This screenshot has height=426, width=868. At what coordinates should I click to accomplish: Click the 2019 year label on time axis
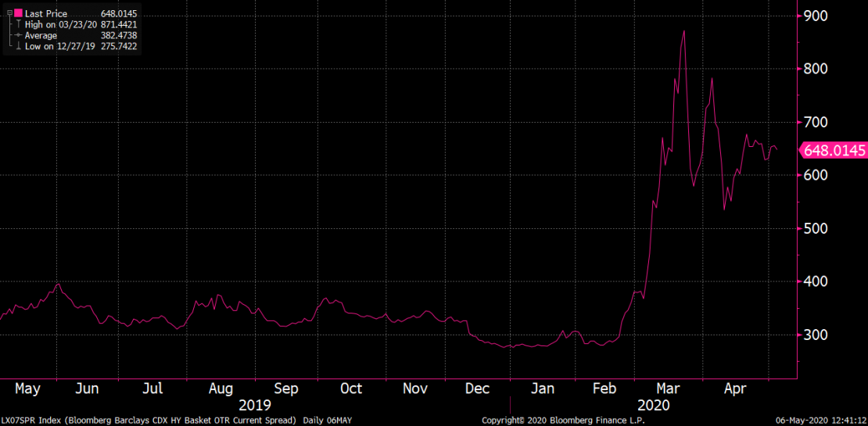click(x=255, y=405)
